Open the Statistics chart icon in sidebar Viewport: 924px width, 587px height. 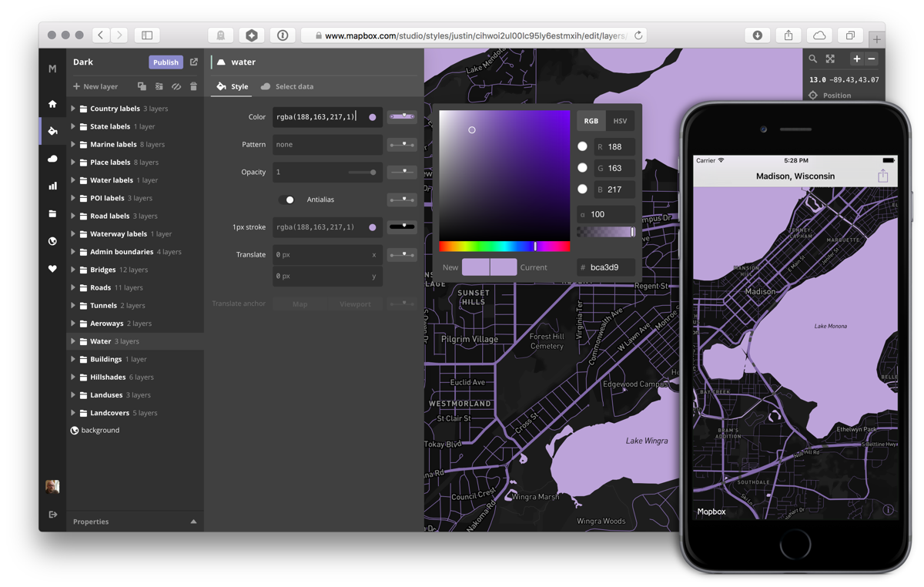click(52, 186)
